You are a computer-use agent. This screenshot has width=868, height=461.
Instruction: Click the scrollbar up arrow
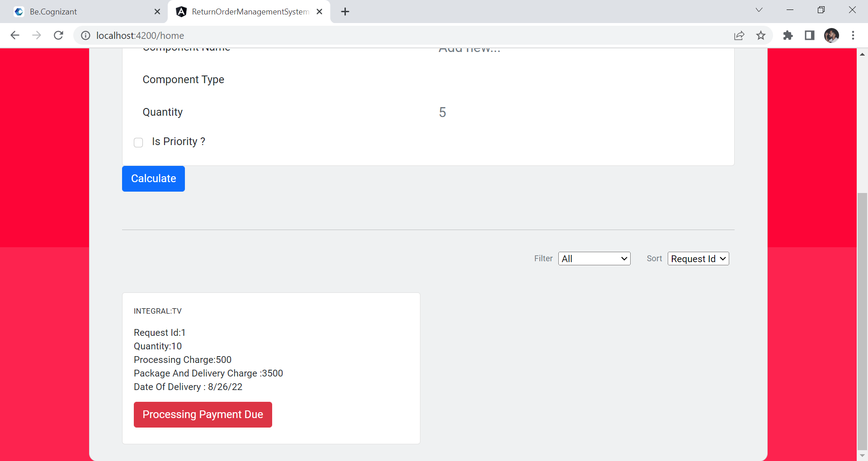862,54
